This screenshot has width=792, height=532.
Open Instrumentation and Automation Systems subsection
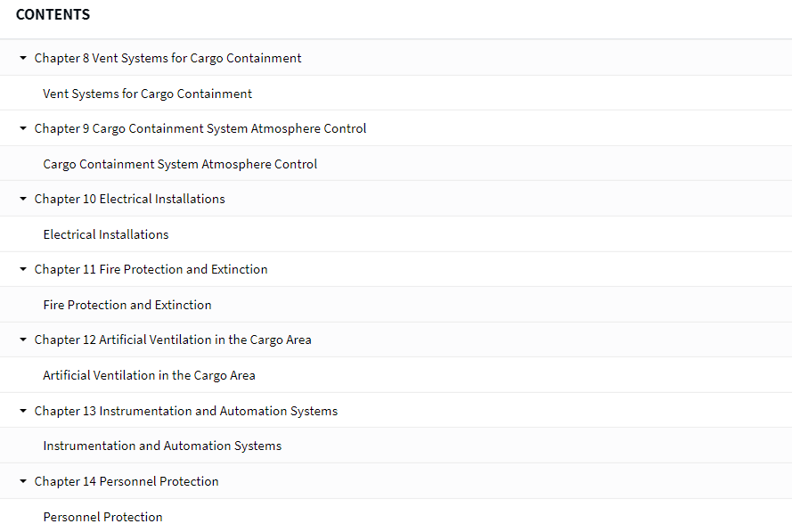162,446
